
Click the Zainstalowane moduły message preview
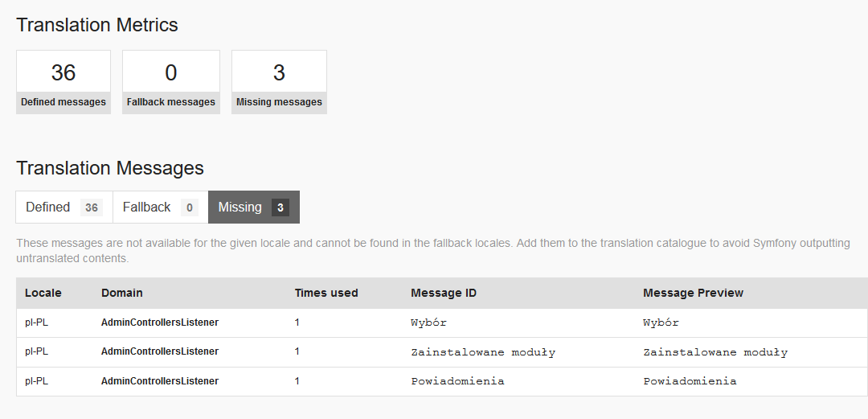(x=715, y=352)
